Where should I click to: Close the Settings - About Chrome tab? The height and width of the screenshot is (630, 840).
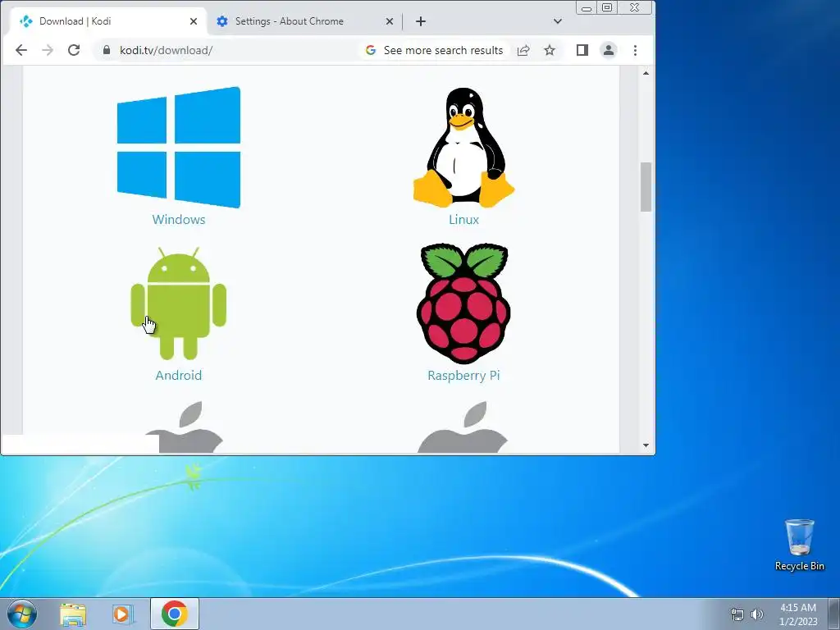[x=390, y=21]
